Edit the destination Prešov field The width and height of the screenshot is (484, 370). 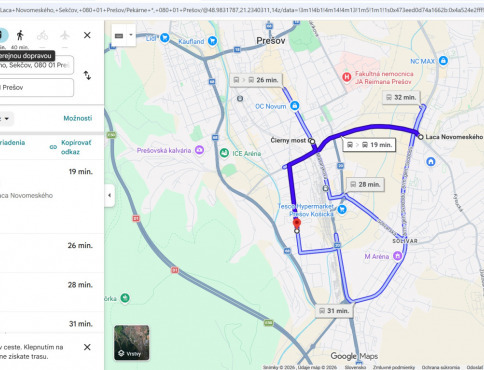click(37, 87)
